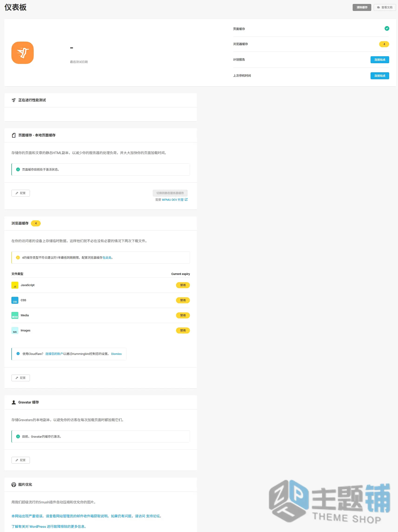Screen dimensions: 398x532
Task: Click the yellow warning icon in browser cache notice
Action: click(18, 257)
